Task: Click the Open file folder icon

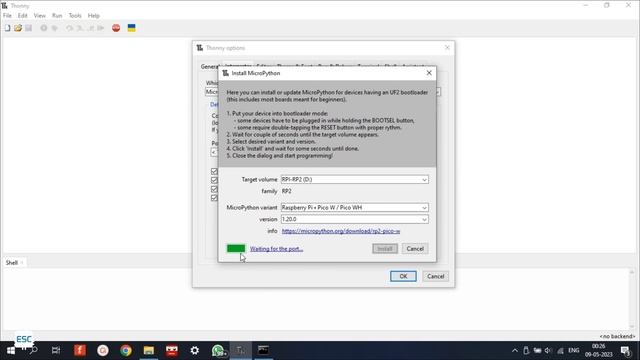Action: click(x=18, y=28)
